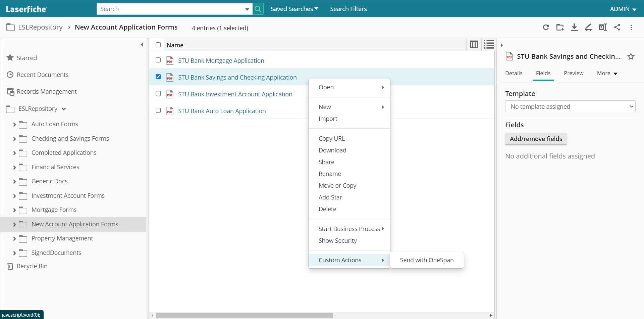Open the search options dropdown arrow
The image size is (644, 319).
[x=247, y=9]
